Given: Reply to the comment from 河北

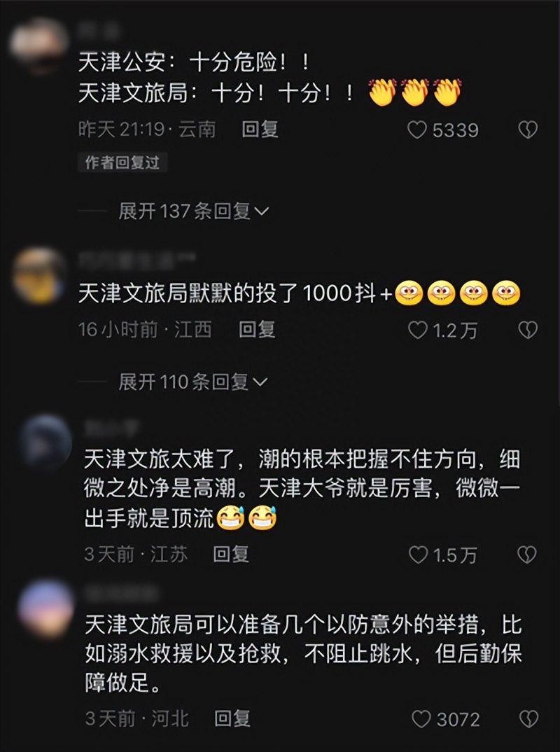Looking at the screenshot, I should 232,718.
